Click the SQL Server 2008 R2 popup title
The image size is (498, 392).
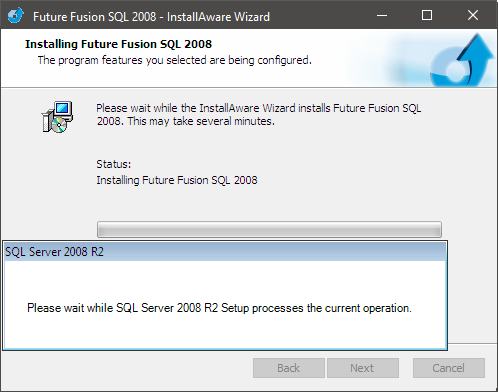[x=54, y=252]
